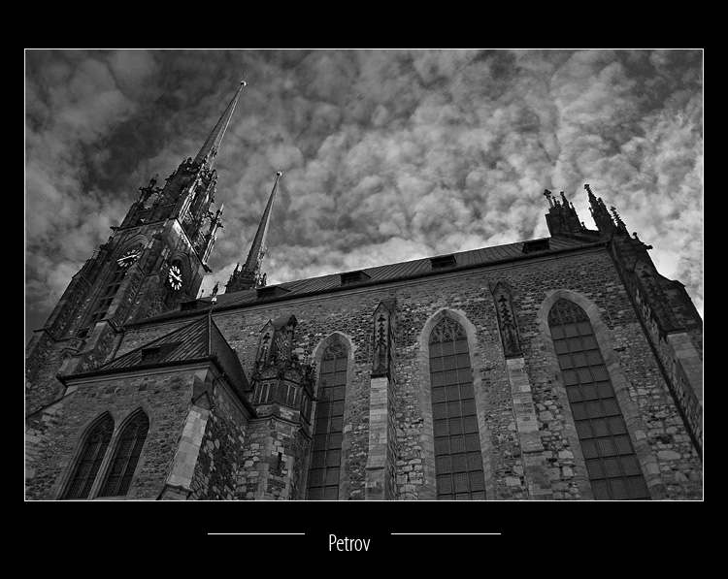The image size is (728, 579).
Task: Click the bright clock face on tower
Action: (x=176, y=277)
